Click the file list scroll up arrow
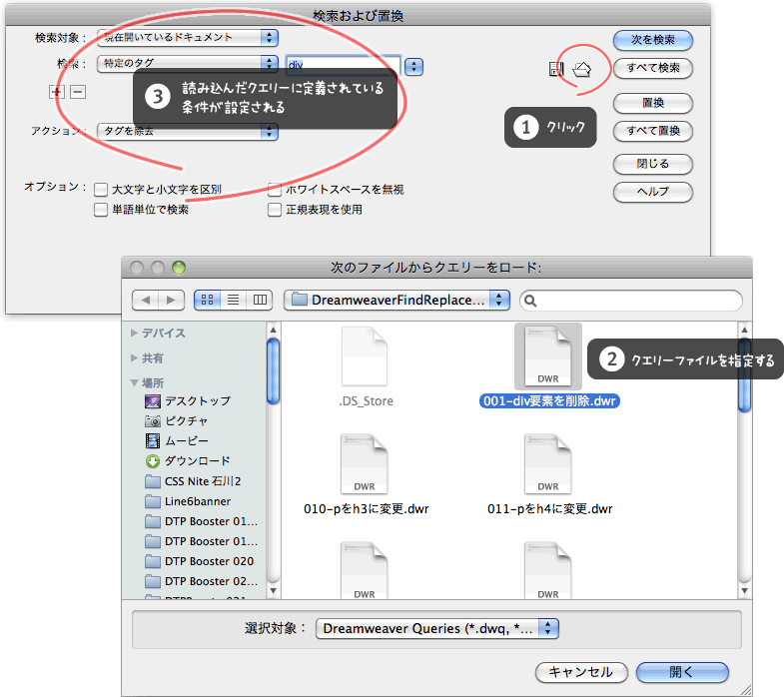This screenshot has width=784, height=697. tap(744, 330)
